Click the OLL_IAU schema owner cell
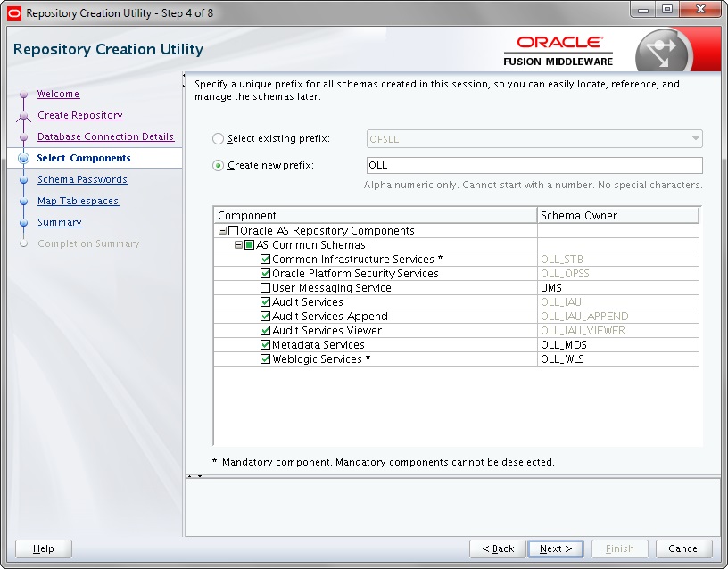This screenshot has height=569, width=728. pos(618,302)
